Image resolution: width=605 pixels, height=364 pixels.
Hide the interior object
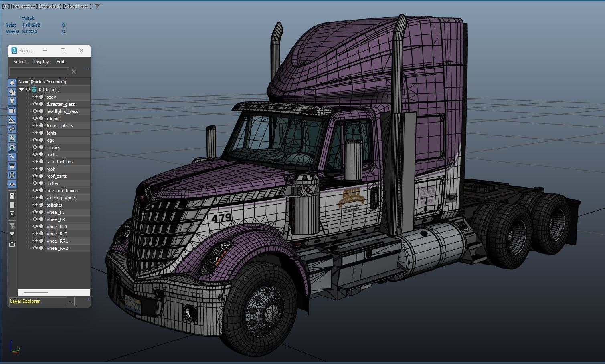click(35, 119)
